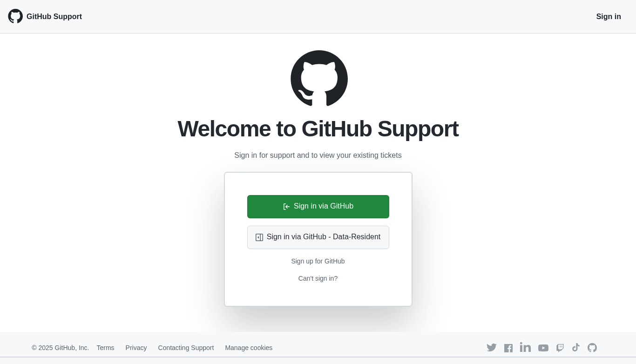View the Privacy footer link
Image resolution: width=636 pixels, height=364 pixels.
coord(136,348)
